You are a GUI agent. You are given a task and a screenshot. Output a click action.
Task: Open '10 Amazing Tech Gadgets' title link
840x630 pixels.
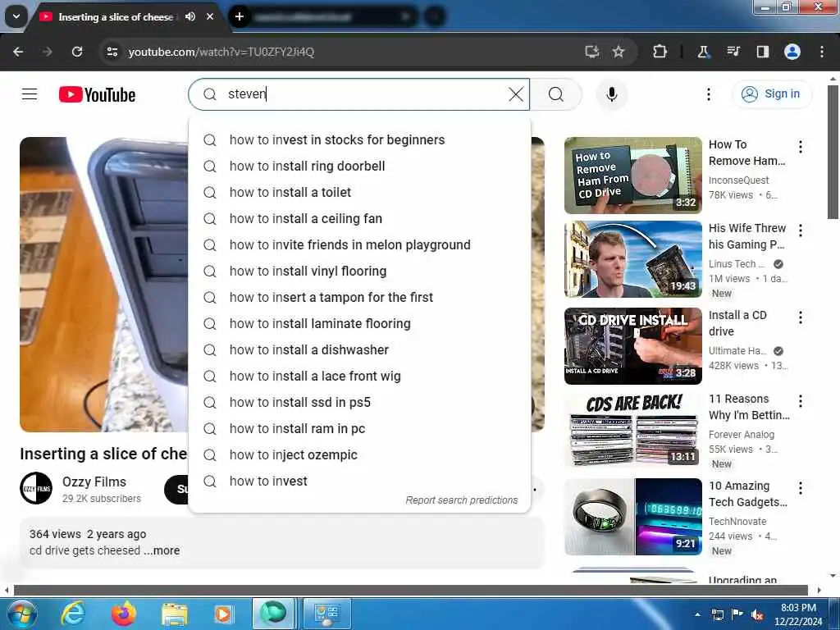tap(748, 493)
